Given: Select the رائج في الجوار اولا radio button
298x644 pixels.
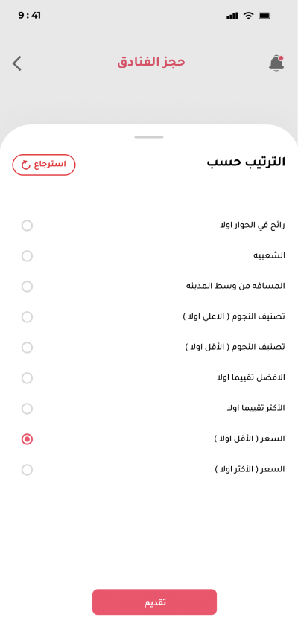Looking at the screenshot, I should tap(27, 226).
